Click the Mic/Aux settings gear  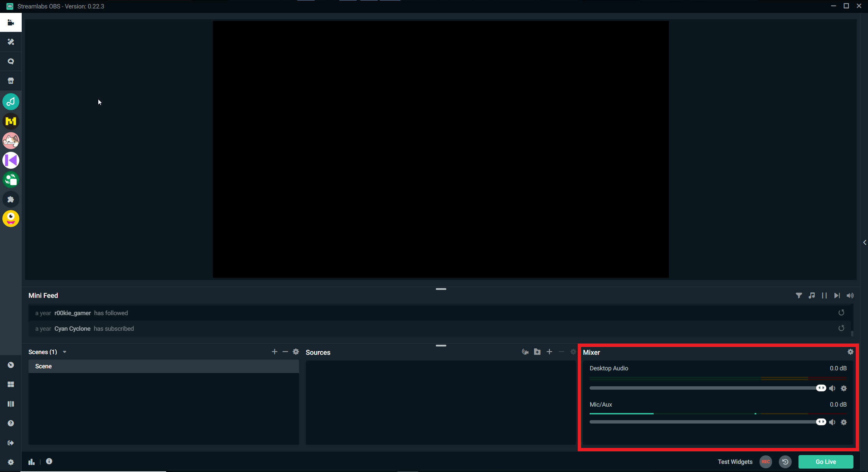point(844,422)
